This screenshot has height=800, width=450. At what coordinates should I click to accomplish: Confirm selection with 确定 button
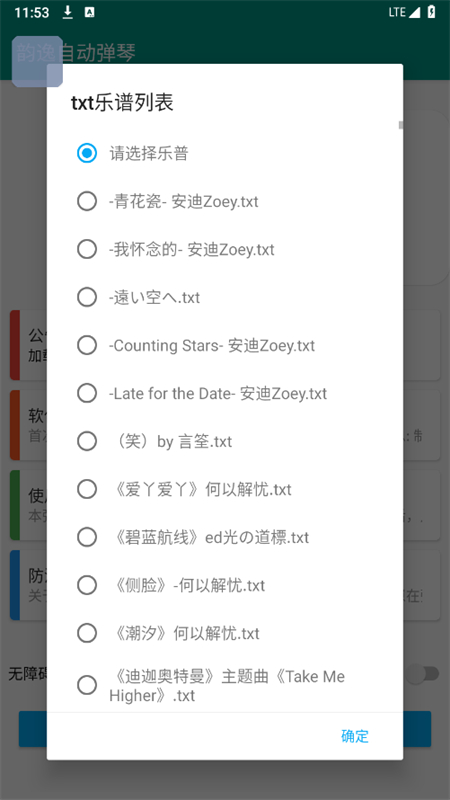point(355,736)
